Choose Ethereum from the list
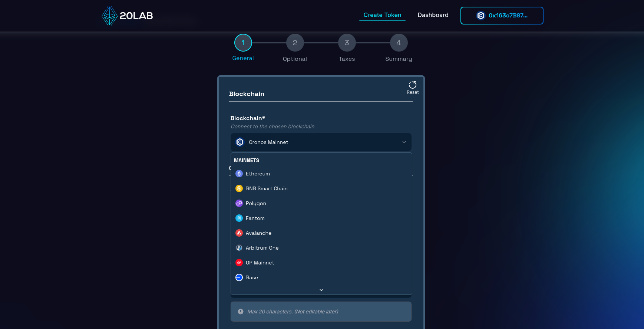This screenshot has height=329, width=644. (321, 174)
